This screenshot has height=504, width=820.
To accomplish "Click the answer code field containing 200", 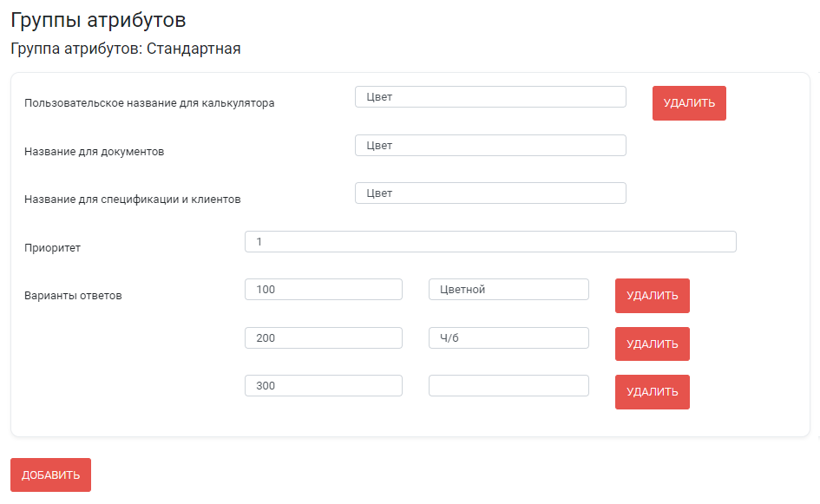I will [323, 337].
